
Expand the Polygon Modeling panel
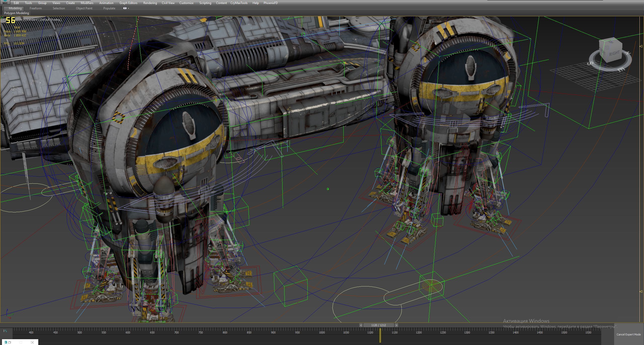[x=16, y=13]
